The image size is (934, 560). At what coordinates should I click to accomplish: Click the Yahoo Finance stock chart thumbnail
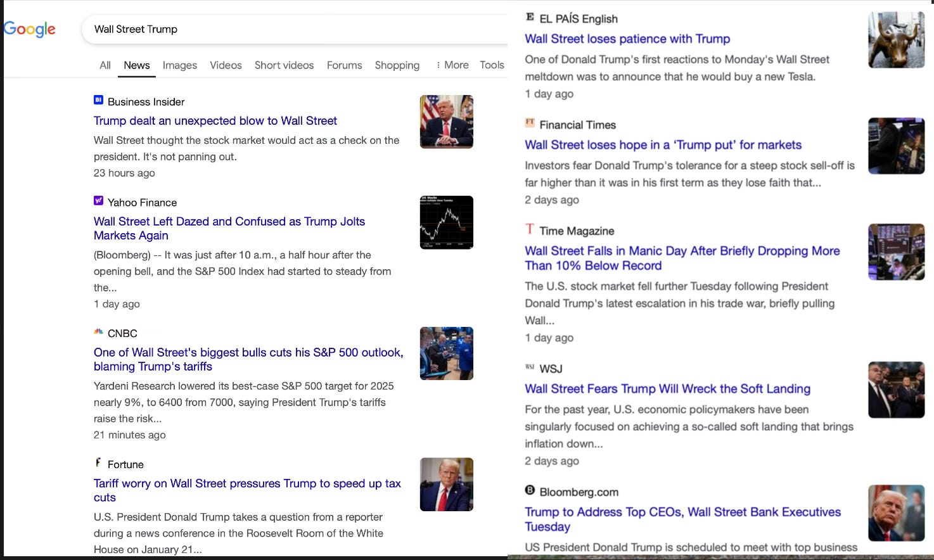(x=447, y=222)
